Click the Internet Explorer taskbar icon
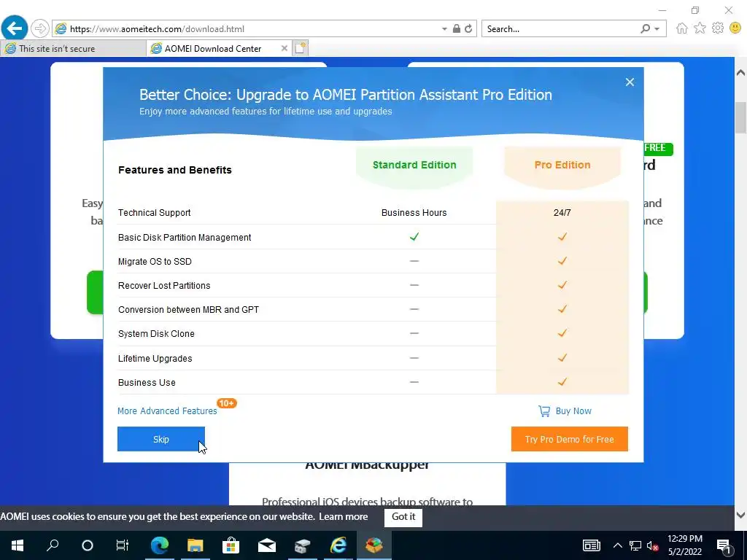This screenshot has height=560, width=747. [x=338, y=545]
